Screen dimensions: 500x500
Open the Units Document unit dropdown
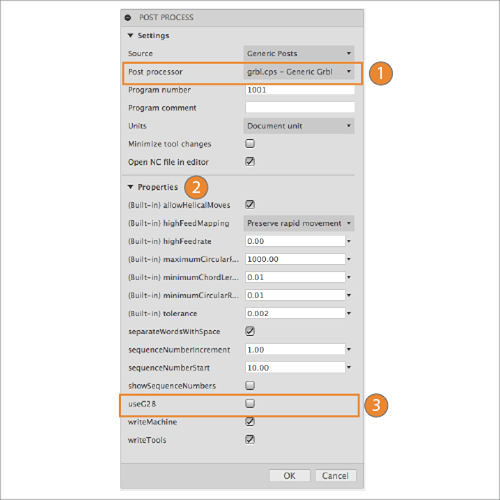(299, 126)
